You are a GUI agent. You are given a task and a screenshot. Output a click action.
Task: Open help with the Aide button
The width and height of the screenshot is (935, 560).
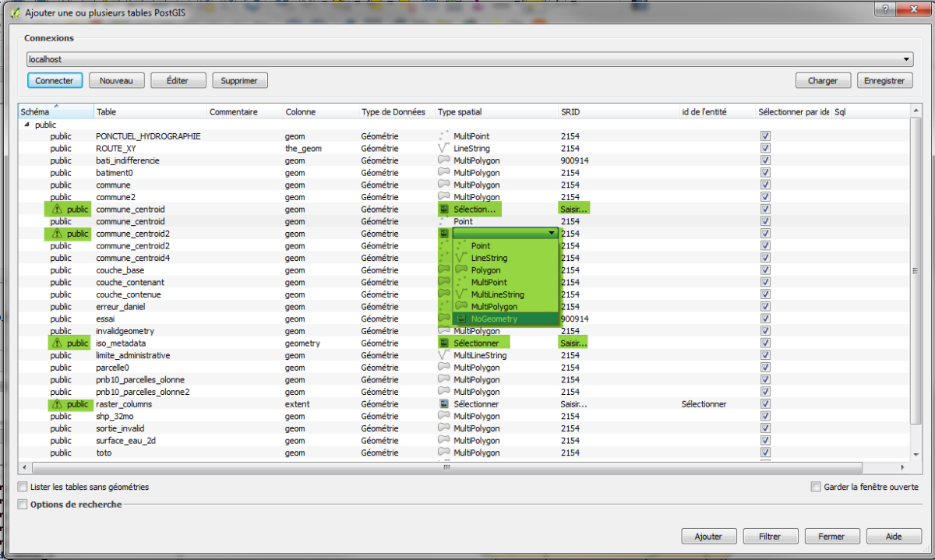click(x=894, y=537)
